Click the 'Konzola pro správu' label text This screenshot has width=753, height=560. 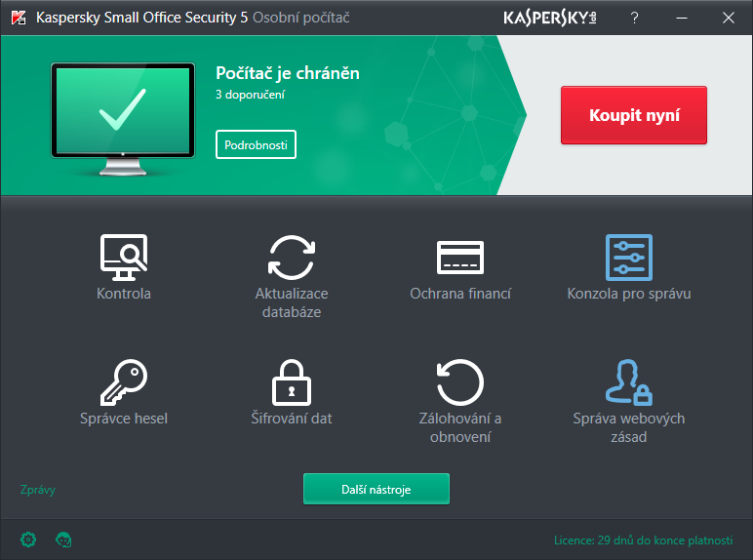[628, 294]
